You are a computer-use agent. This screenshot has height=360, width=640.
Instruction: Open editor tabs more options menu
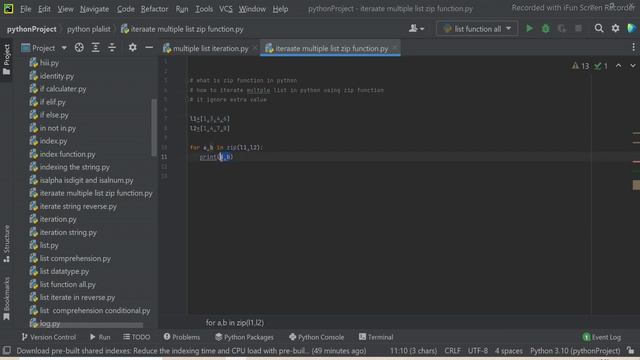click(633, 48)
